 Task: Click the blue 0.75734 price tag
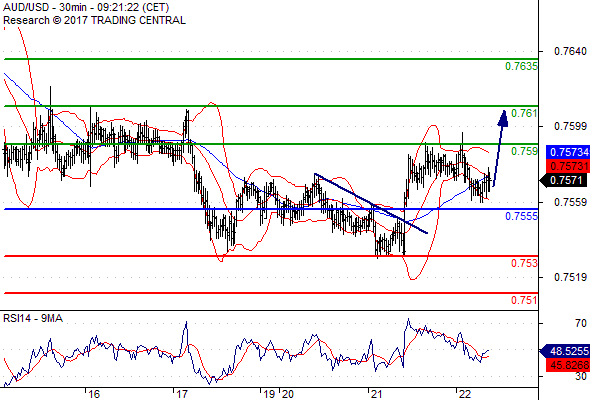[x=567, y=152]
